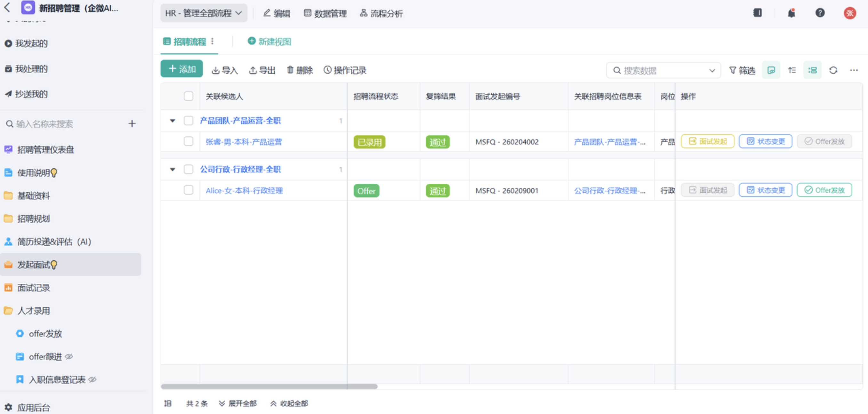
Task: Toggle visibility eye next to 入职信息登记表
Action: pyautogui.click(x=92, y=380)
